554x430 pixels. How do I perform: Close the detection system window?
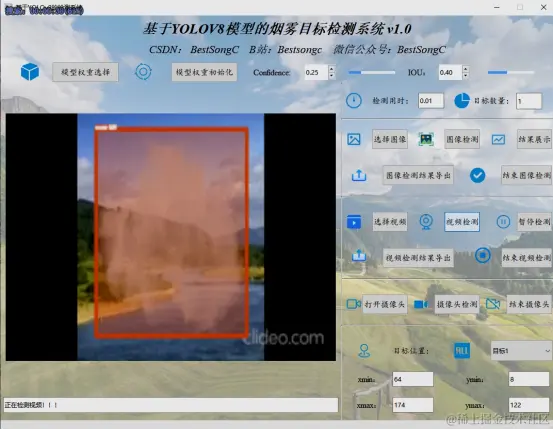coord(543,7)
